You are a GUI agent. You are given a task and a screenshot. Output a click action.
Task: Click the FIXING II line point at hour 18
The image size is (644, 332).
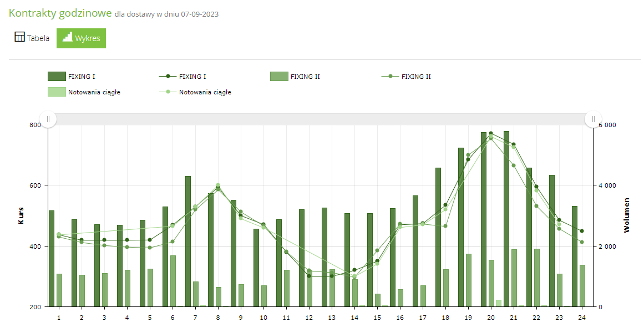(x=445, y=226)
